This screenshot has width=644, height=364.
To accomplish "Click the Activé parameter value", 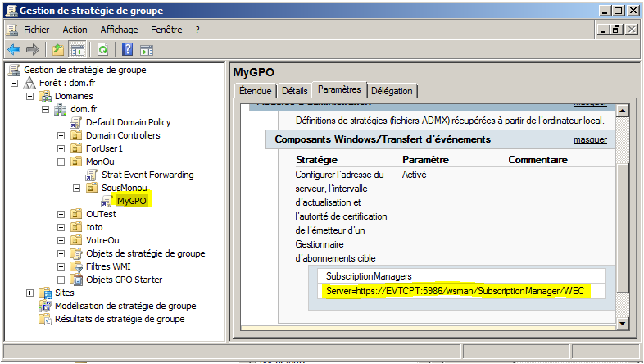I will click(414, 175).
